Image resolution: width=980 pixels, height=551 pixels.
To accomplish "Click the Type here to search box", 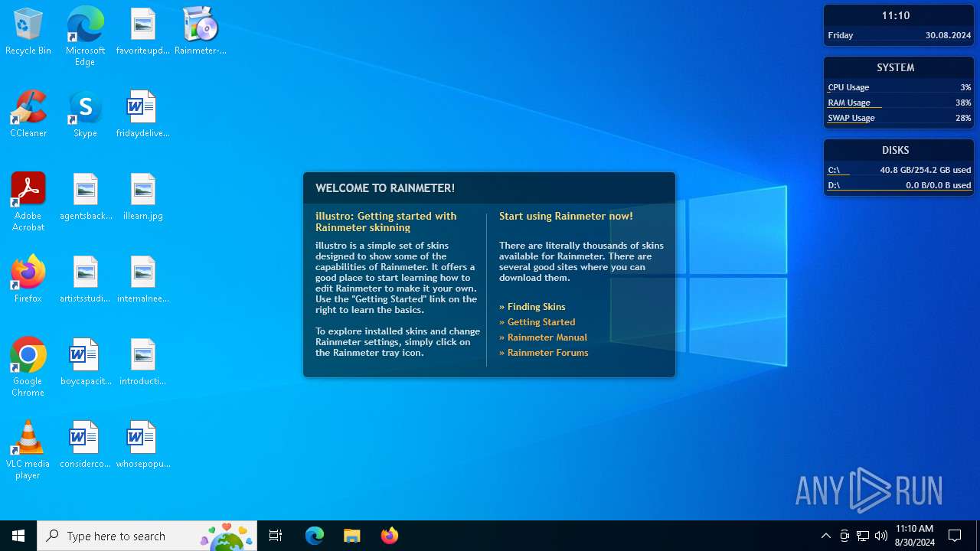I will coord(147,536).
